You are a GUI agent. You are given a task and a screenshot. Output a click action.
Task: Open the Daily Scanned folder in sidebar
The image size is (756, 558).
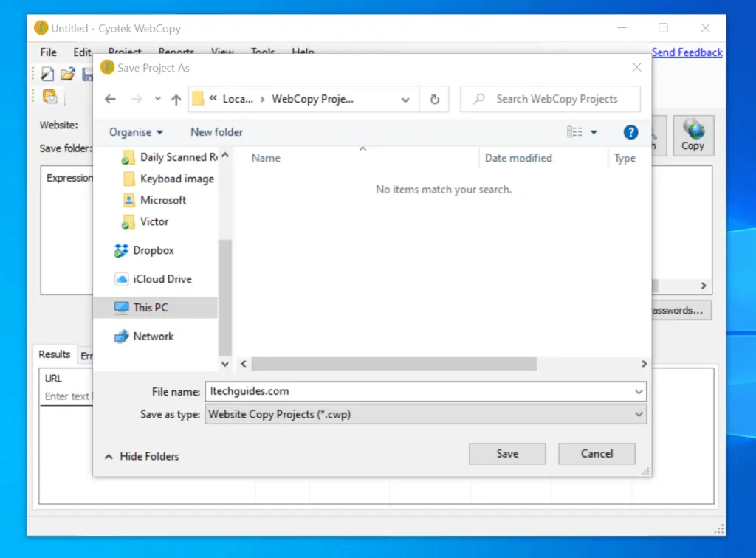170,157
